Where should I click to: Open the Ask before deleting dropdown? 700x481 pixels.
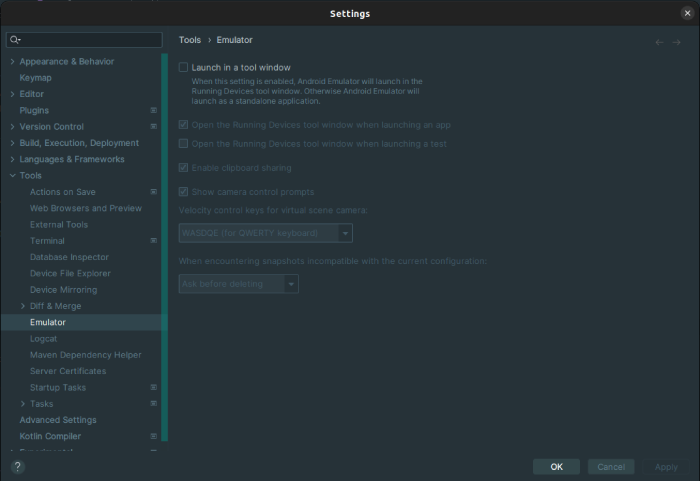[x=291, y=284]
